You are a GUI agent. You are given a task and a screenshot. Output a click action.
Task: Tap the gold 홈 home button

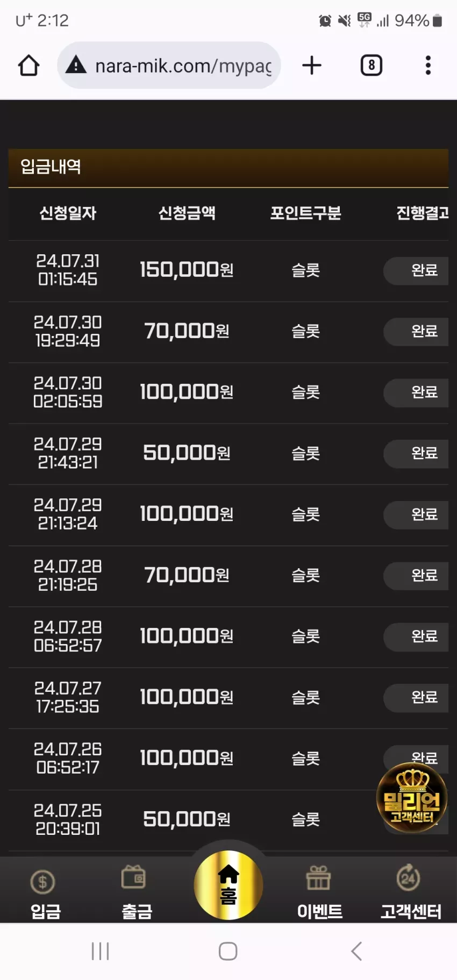[228, 885]
